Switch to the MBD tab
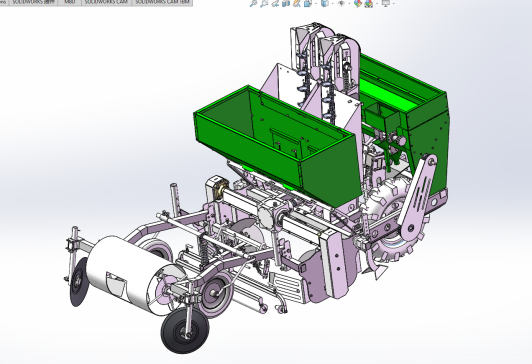Viewport: 532px width, 364px height. click(x=70, y=2)
